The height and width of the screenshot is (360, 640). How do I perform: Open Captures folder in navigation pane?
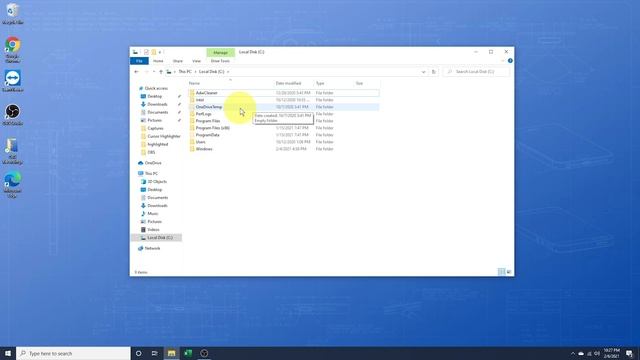click(x=155, y=129)
